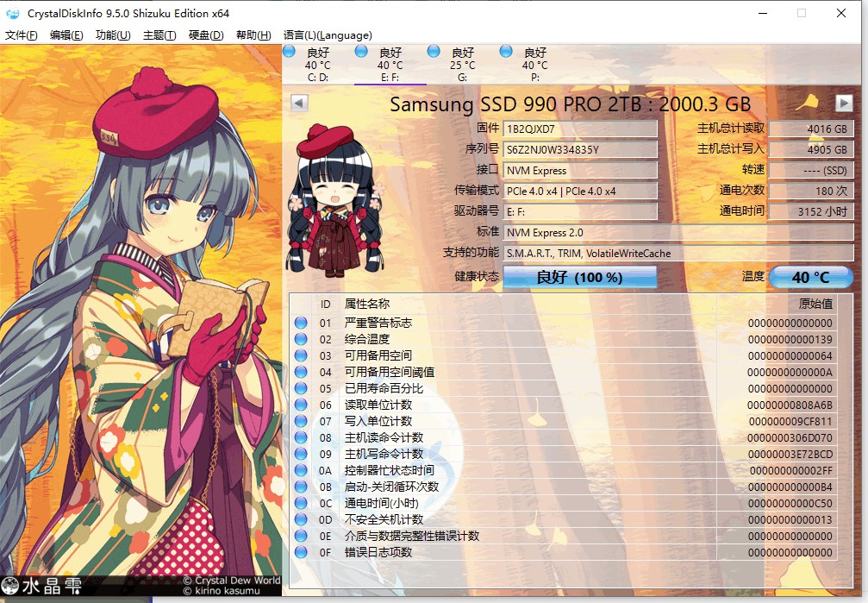
Task: Select the C: D: disk tab
Action: pos(318,65)
